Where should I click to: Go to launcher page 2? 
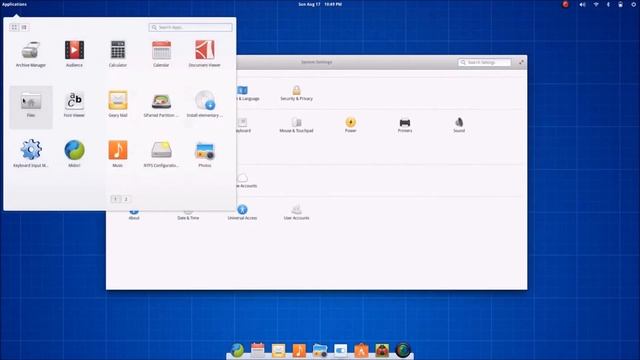tap(126, 199)
